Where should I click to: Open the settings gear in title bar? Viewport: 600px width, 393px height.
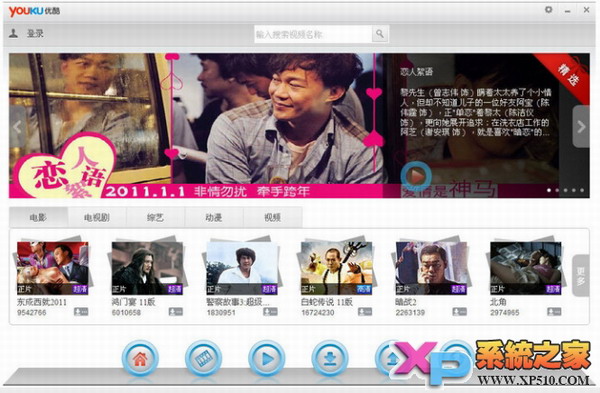[x=548, y=10]
